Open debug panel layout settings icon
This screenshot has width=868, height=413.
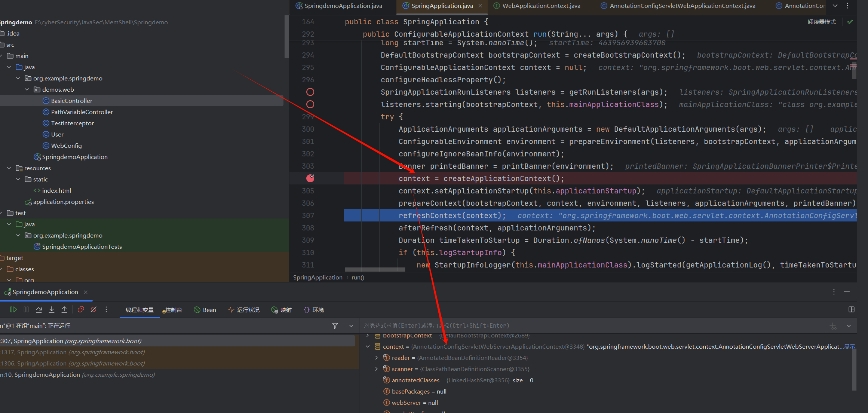pyautogui.click(x=852, y=309)
